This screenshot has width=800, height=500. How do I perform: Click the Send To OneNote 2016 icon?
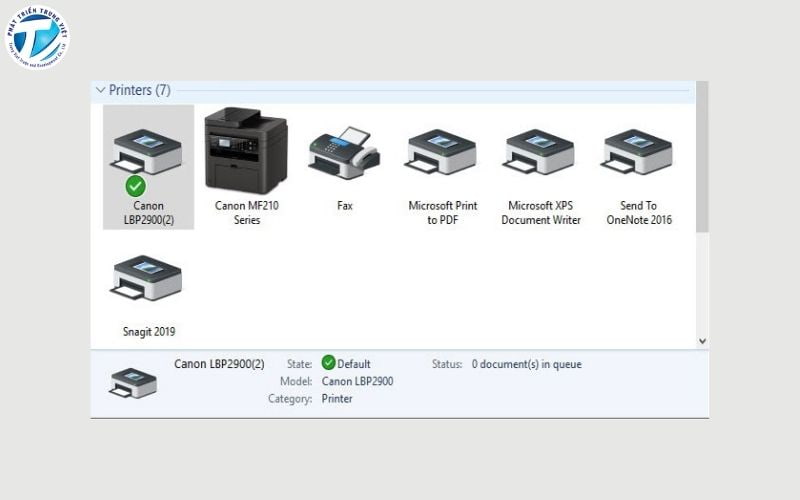coord(638,152)
